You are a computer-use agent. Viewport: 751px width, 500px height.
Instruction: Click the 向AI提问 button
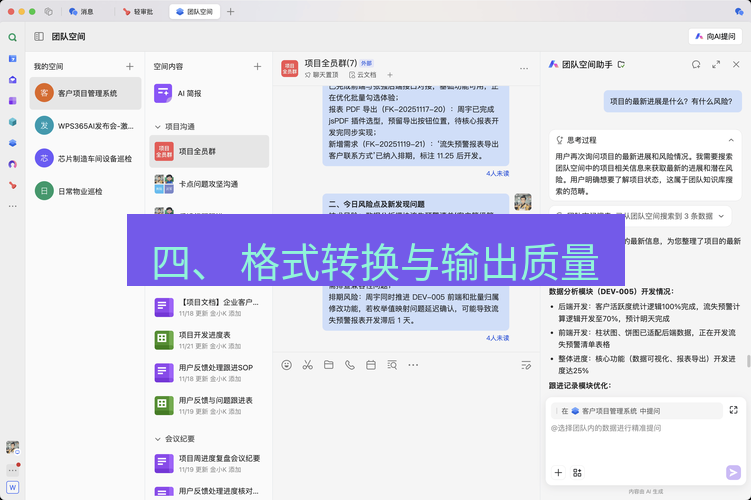(715, 36)
